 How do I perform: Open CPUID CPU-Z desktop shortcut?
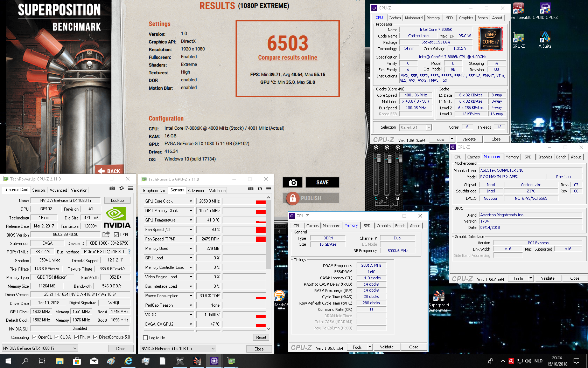545,11
